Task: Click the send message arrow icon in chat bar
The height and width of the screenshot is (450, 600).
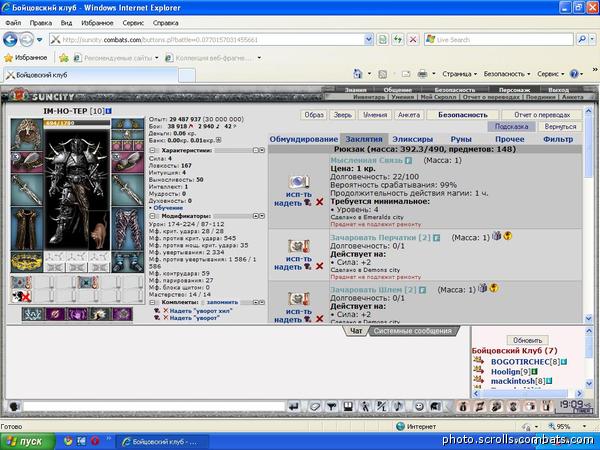Action: pos(294,406)
